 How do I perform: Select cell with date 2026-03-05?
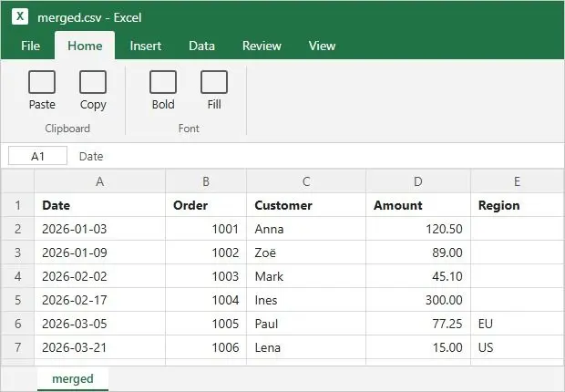point(100,324)
